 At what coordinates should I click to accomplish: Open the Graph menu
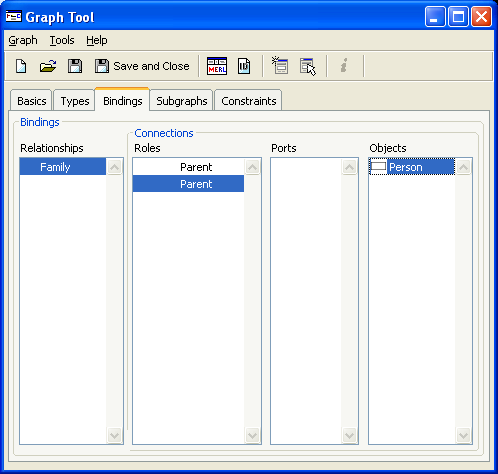[x=23, y=40]
